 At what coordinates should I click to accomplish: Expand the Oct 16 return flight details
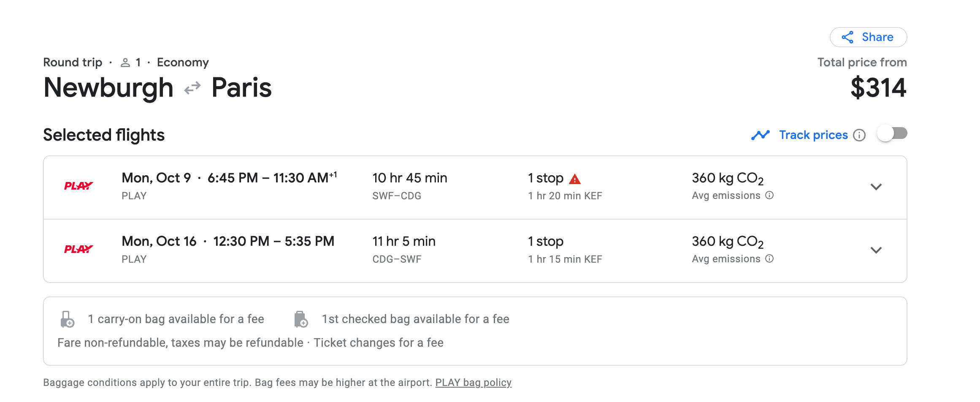(876, 250)
